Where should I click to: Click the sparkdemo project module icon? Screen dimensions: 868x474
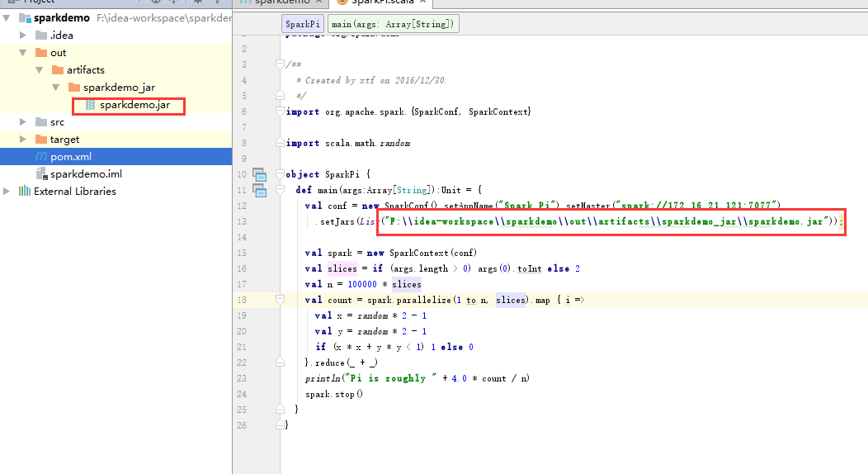point(25,17)
